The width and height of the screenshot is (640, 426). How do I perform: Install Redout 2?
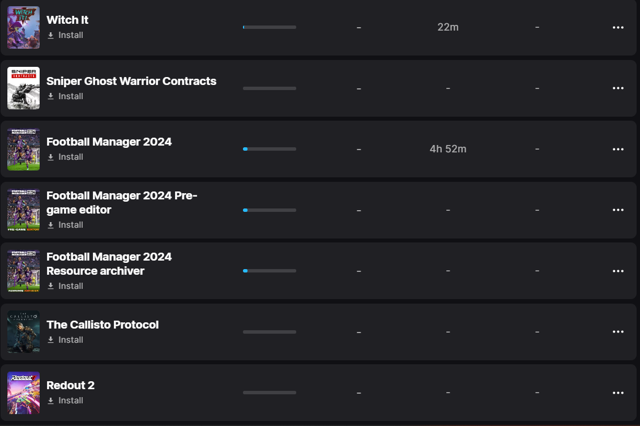[x=65, y=401]
